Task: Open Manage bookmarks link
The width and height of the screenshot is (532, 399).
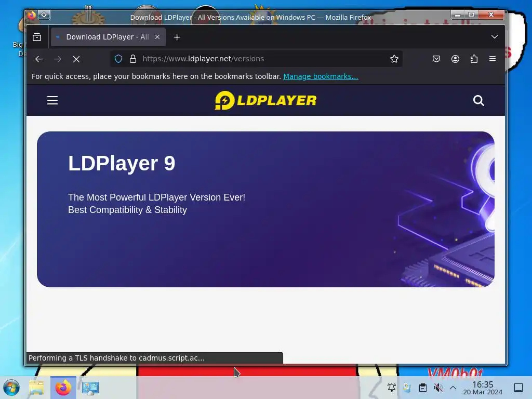Action: [x=321, y=76]
